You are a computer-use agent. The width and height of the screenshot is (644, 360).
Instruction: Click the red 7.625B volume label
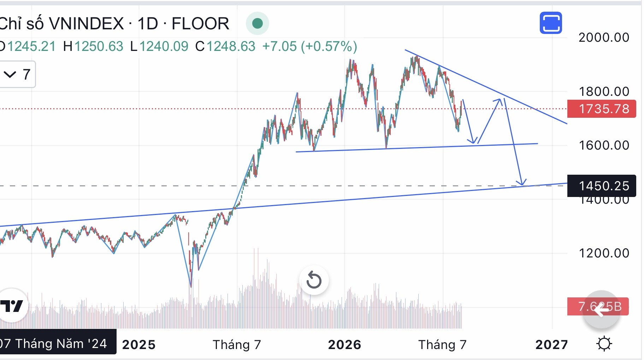click(x=598, y=306)
